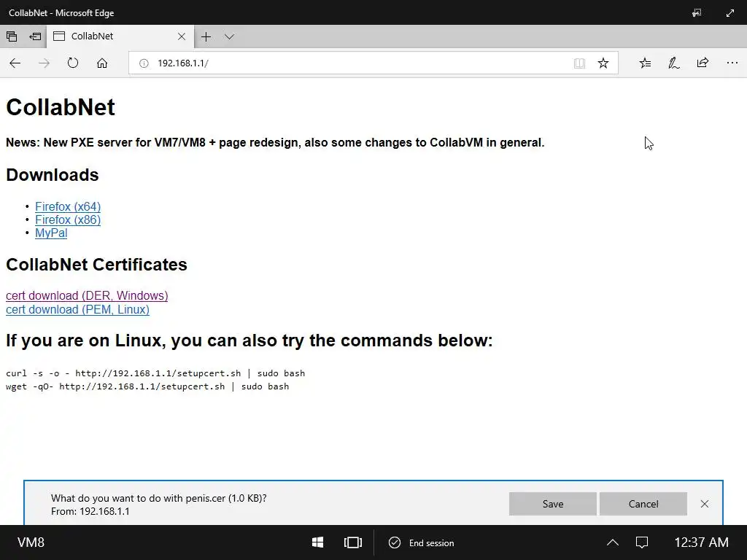Viewport: 747px width, 560px height.
Task: Go forward to next page
Action: coord(44,63)
